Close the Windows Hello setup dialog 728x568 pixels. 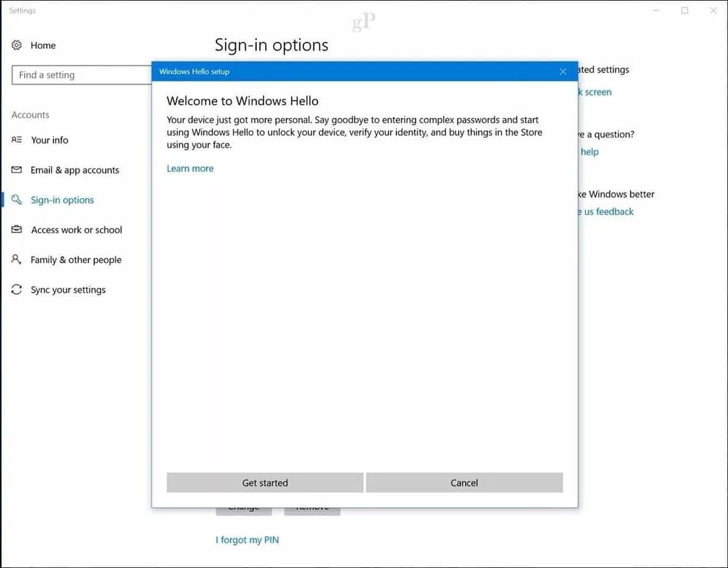point(563,72)
